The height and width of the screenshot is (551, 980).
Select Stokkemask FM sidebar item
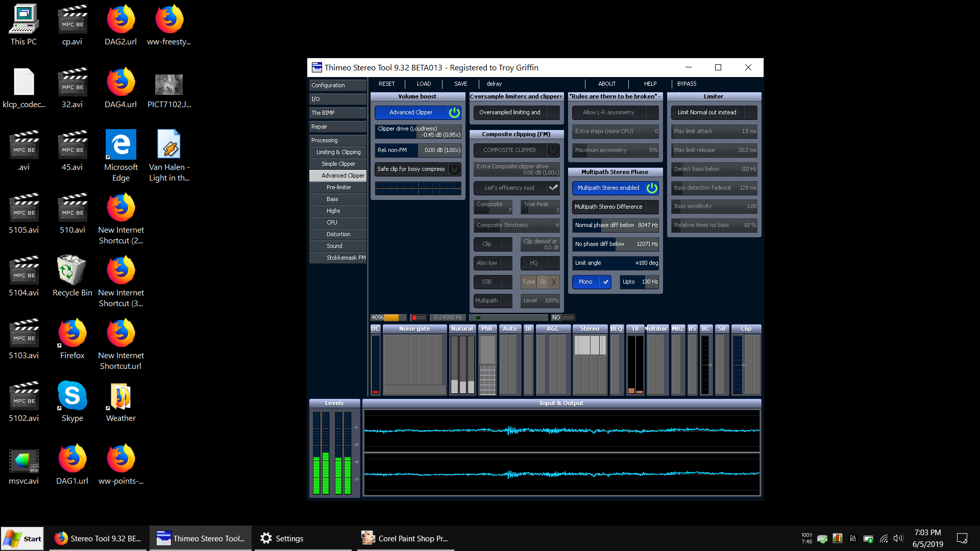tap(337, 258)
